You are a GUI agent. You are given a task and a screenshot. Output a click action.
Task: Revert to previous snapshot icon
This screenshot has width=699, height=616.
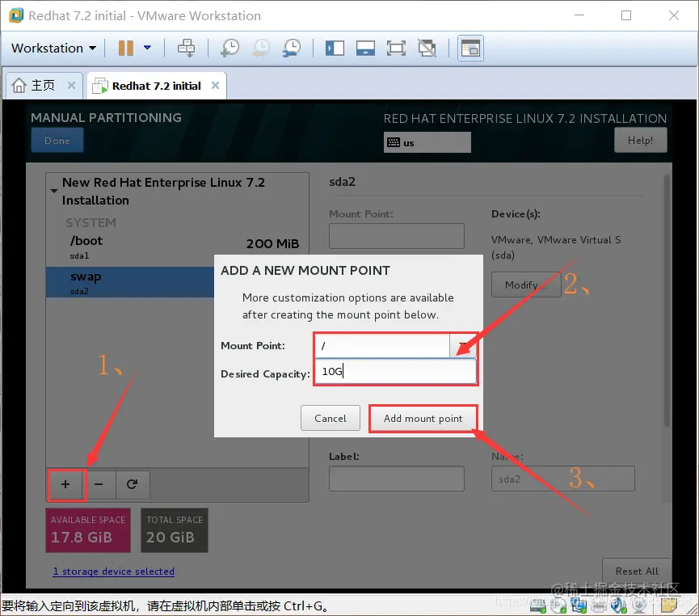tap(261, 48)
